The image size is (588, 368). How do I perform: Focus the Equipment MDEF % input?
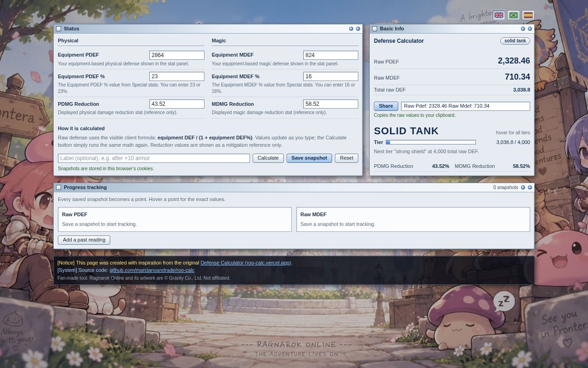click(331, 76)
